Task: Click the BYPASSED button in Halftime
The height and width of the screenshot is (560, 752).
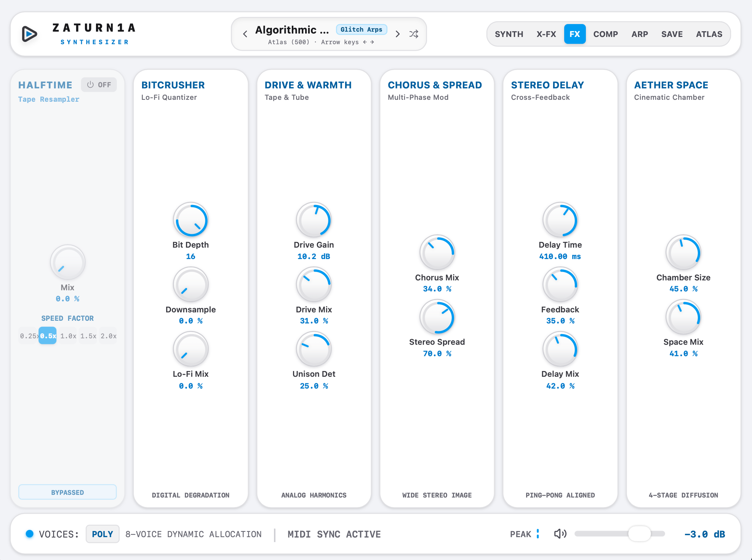Action: click(x=67, y=492)
